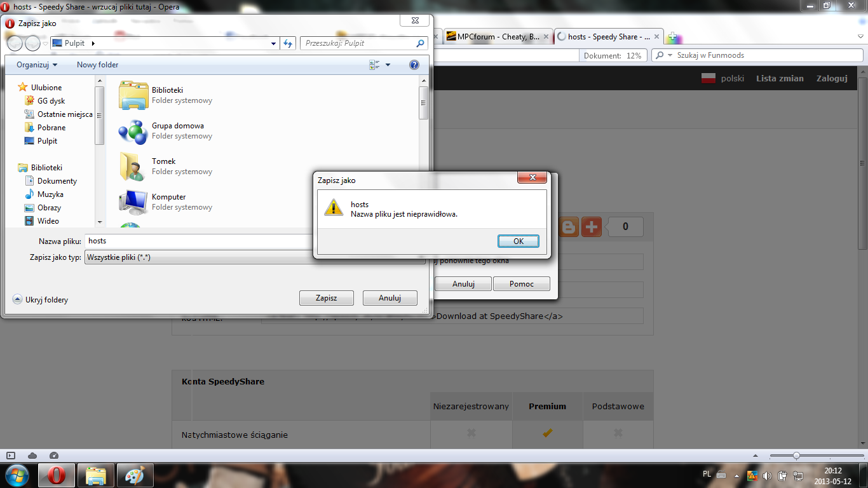Click the Windows Start button
868x488 pixels.
(x=17, y=475)
